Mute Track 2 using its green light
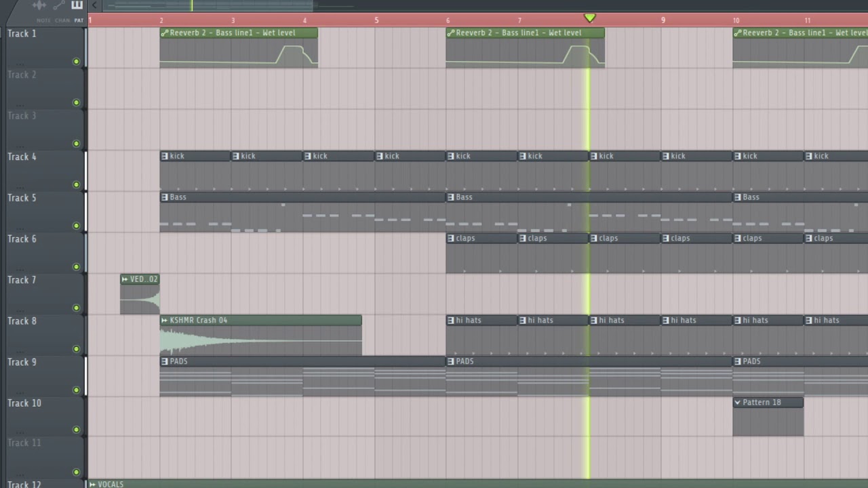This screenshot has width=868, height=488. coord(76,103)
